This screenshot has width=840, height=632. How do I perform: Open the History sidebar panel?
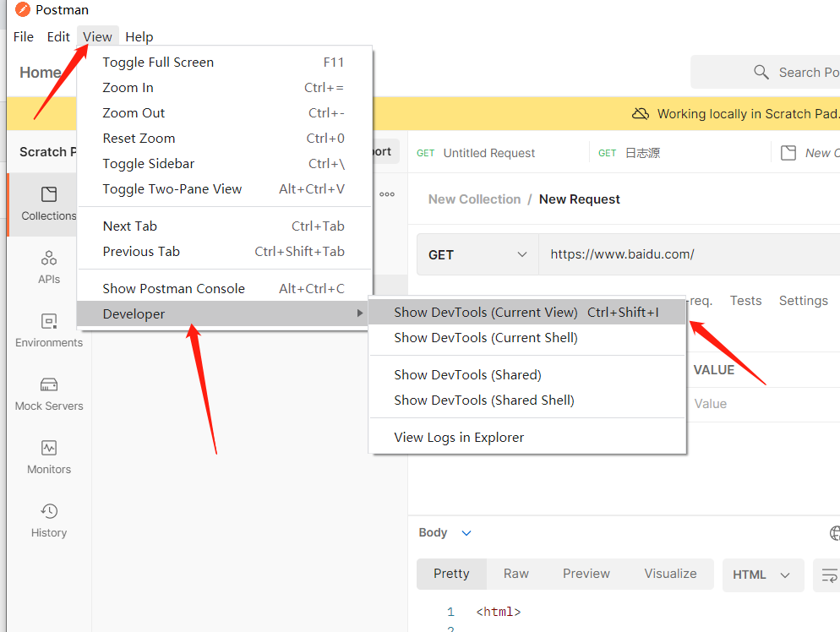tap(49, 520)
